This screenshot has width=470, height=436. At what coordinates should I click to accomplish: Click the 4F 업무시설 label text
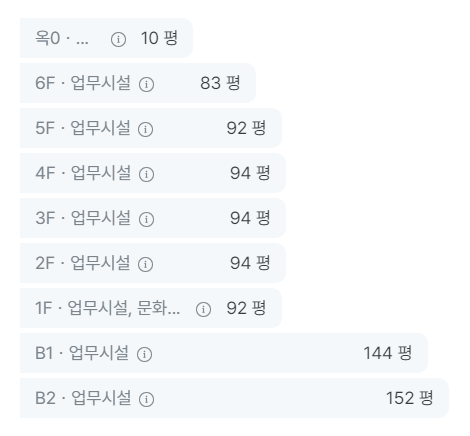83,173
